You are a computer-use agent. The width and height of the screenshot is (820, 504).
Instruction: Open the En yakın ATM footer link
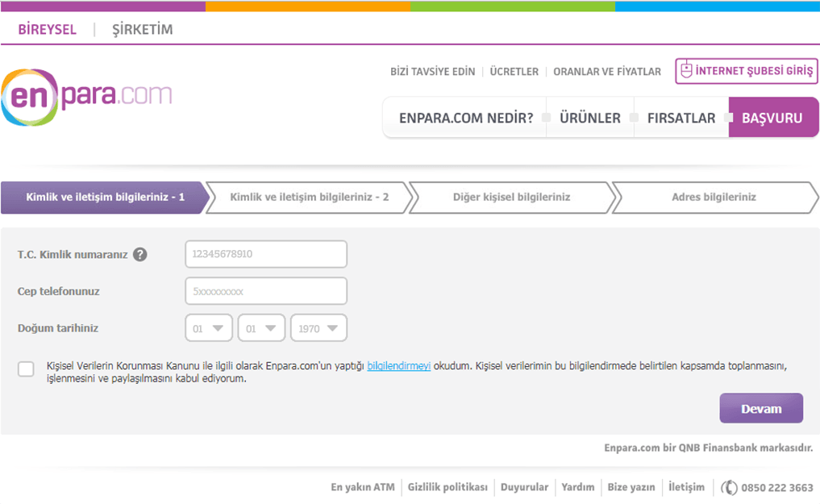point(362,487)
